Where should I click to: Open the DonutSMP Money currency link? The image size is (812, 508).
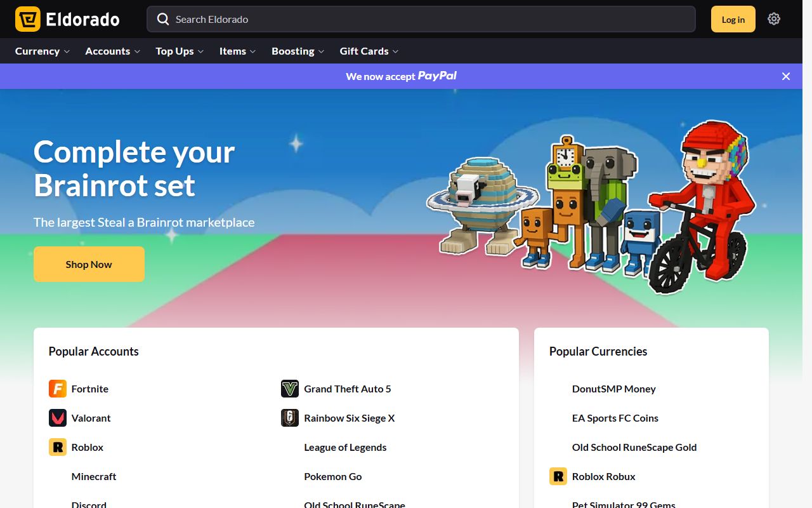(x=614, y=389)
